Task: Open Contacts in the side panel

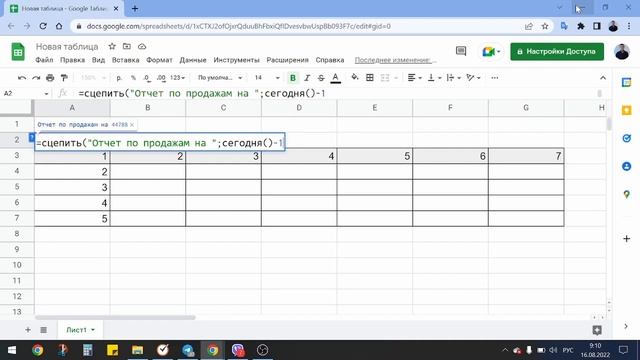Action: pyautogui.click(x=627, y=166)
